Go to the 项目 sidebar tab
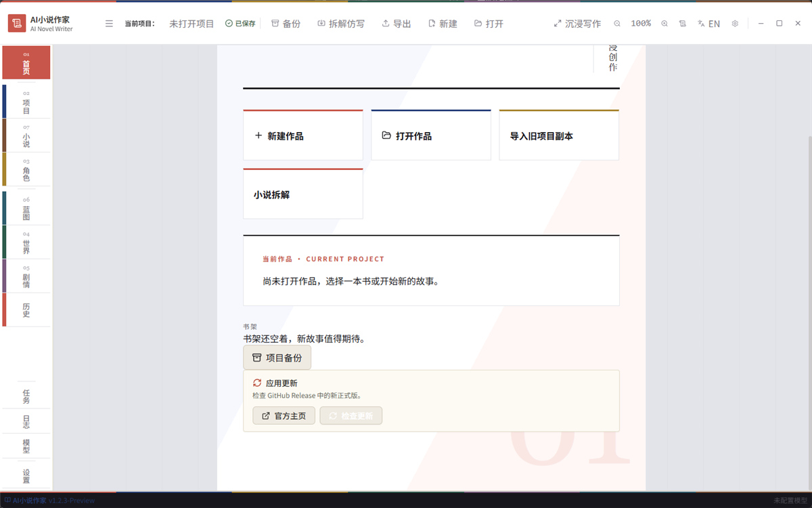The width and height of the screenshot is (812, 508). 26,102
